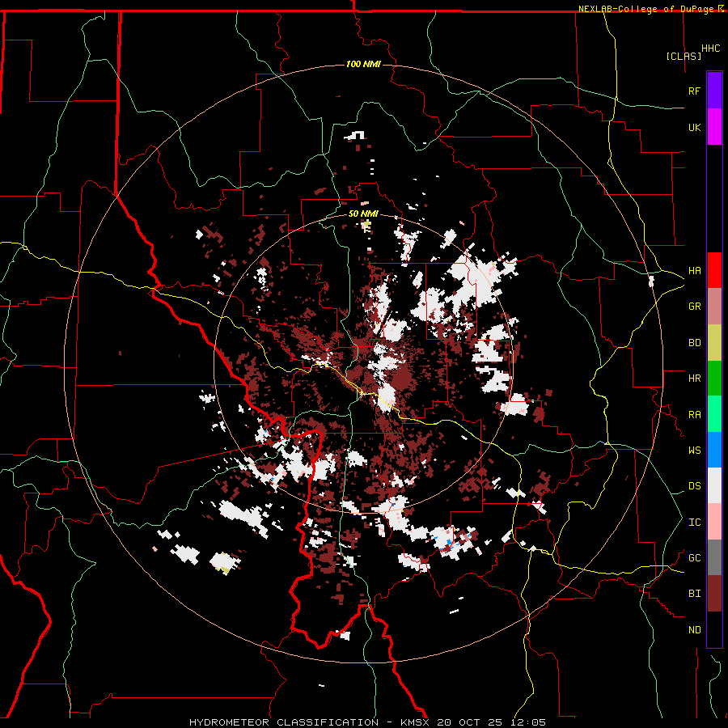
Task: Click the HA legend label
Action: point(694,271)
